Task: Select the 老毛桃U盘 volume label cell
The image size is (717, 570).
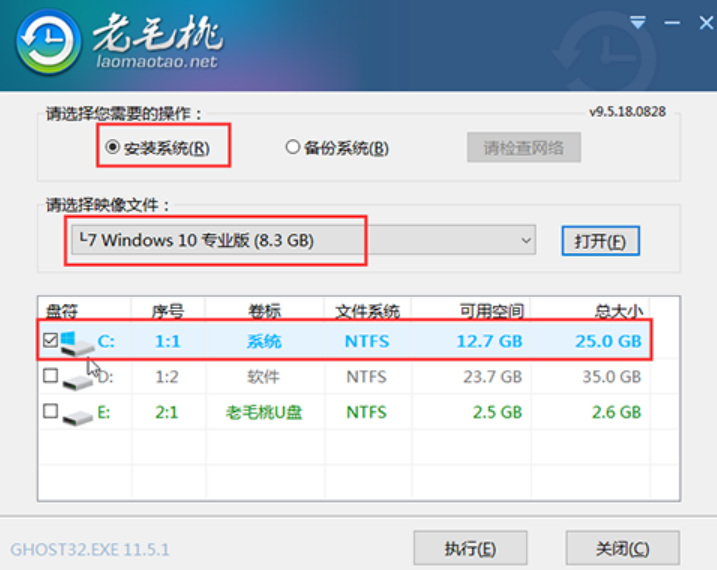Action: pyautogui.click(x=264, y=412)
